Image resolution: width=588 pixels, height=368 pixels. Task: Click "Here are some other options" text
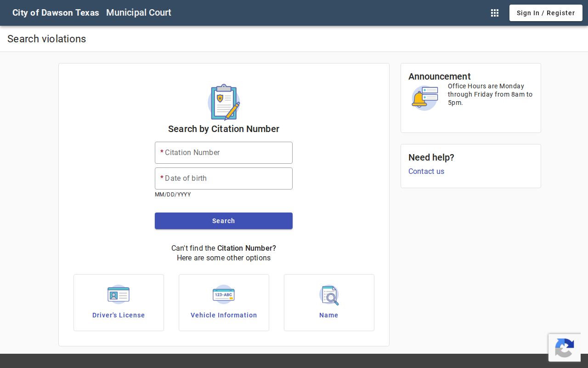point(224,258)
